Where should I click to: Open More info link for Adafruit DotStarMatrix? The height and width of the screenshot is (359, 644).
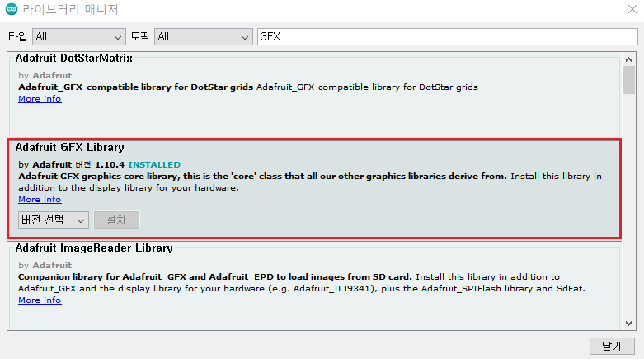pos(40,99)
